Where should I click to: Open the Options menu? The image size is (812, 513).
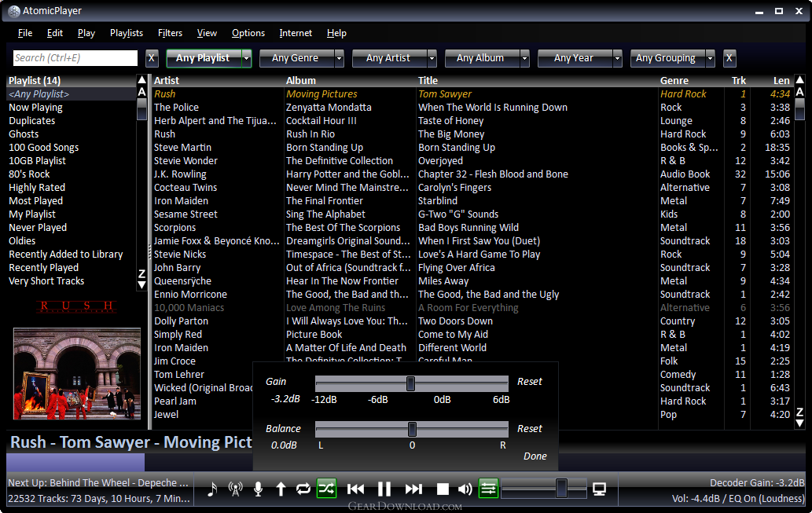248,33
